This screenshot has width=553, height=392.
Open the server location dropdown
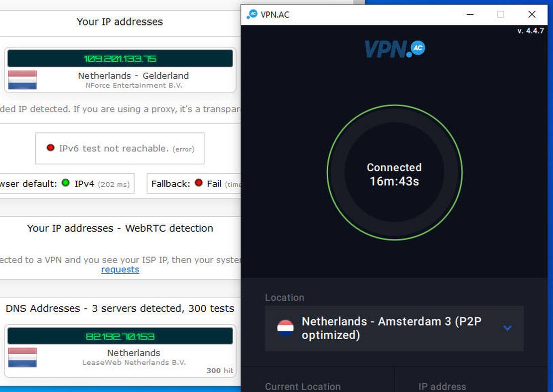click(x=508, y=328)
